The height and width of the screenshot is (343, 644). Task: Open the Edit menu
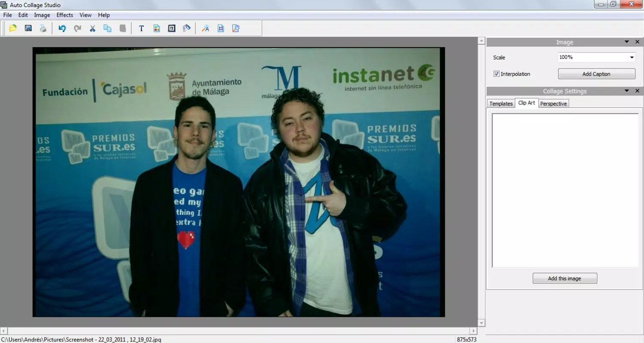click(23, 15)
